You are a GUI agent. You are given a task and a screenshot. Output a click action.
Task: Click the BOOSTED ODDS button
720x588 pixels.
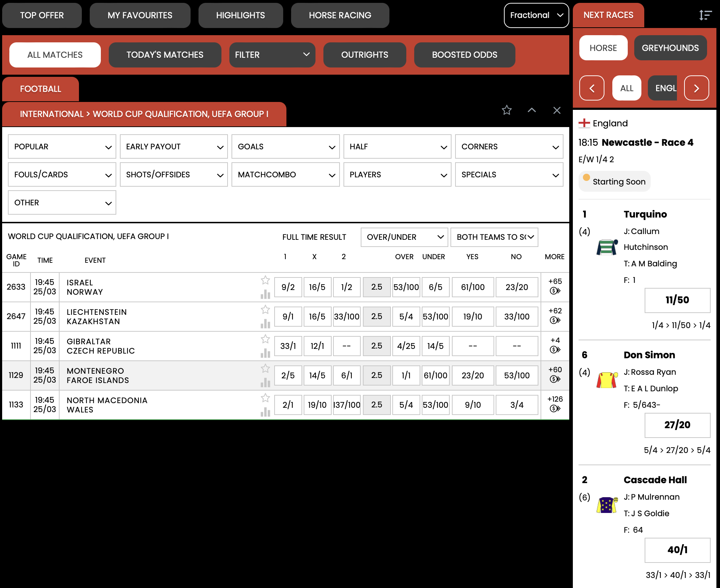464,55
